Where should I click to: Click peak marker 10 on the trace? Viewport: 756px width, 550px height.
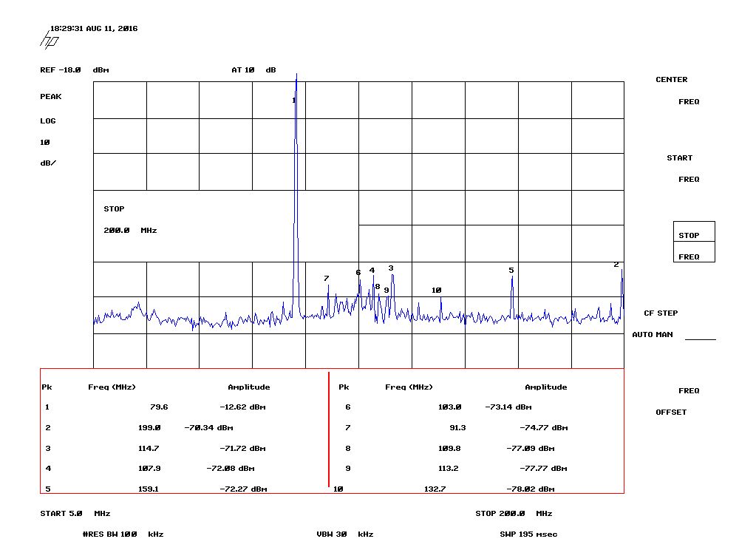(436, 291)
